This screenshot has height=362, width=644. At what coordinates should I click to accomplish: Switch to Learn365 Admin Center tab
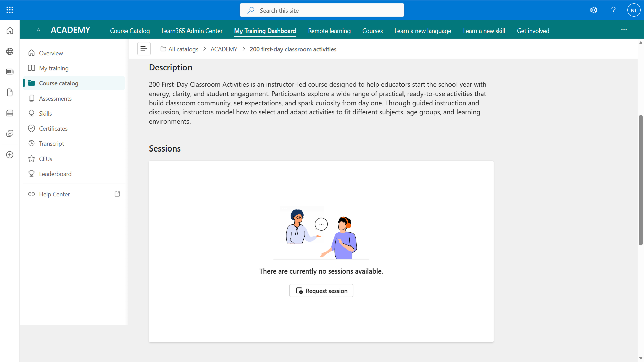coord(192,31)
